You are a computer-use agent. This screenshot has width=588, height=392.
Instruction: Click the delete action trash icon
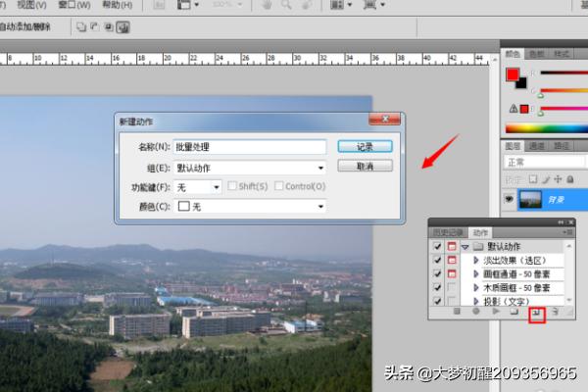pyautogui.click(x=554, y=312)
